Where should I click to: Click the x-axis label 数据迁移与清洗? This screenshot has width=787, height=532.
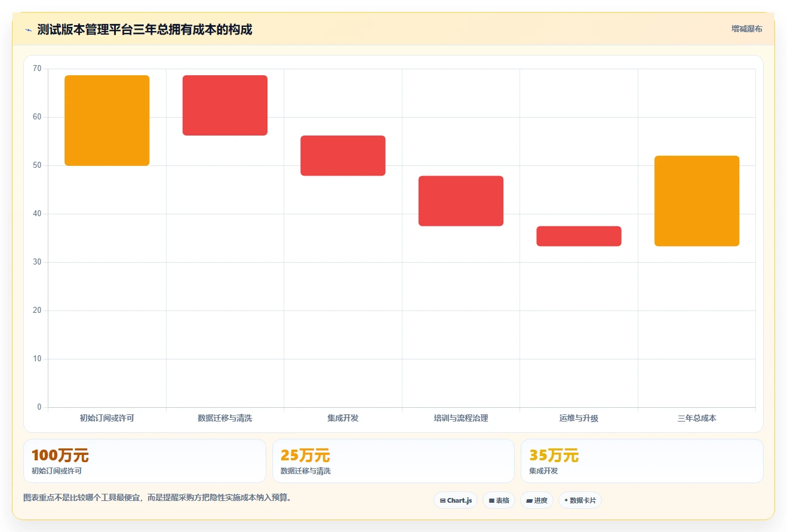tap(225, 418)
